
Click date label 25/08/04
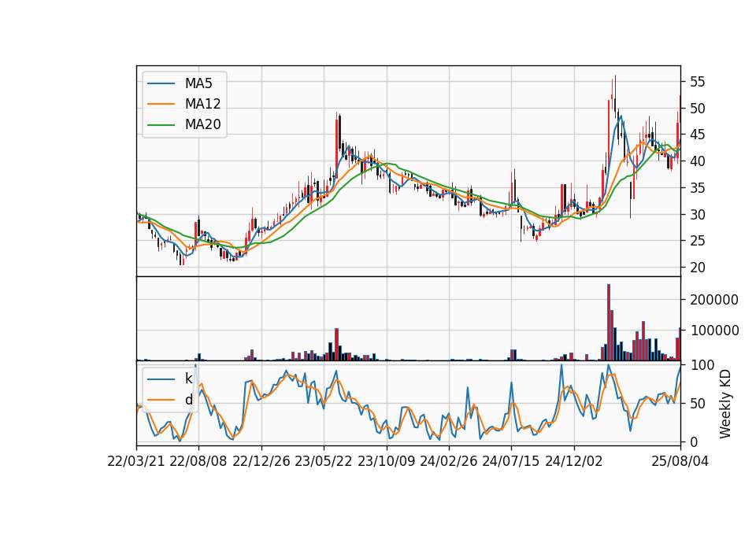tap(680, 461)
